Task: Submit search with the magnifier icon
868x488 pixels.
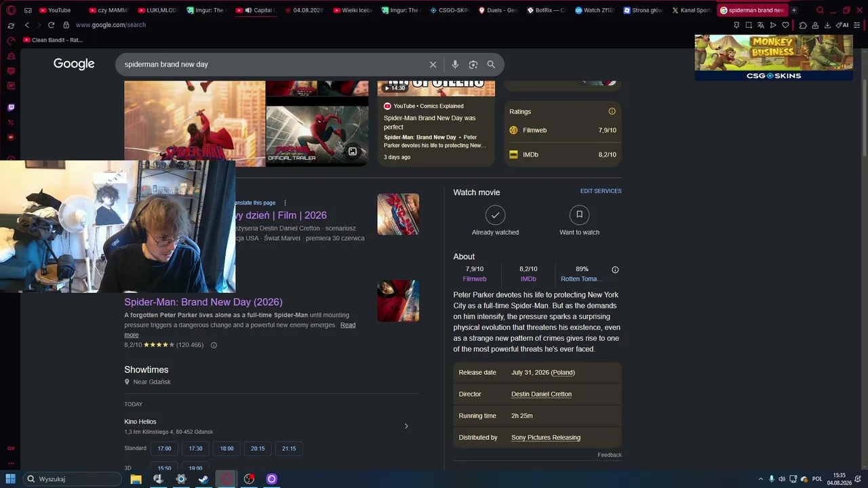Action: click(491, 64)
